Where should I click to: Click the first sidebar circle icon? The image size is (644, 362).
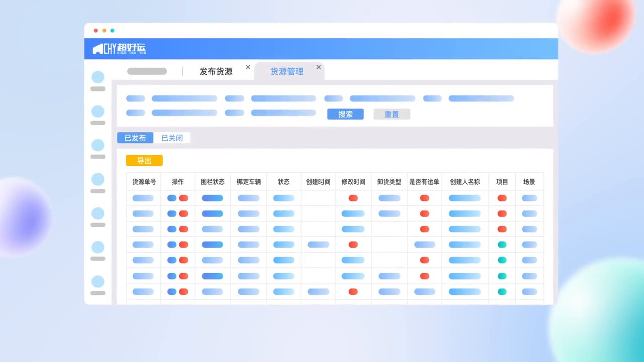(98, 77)
